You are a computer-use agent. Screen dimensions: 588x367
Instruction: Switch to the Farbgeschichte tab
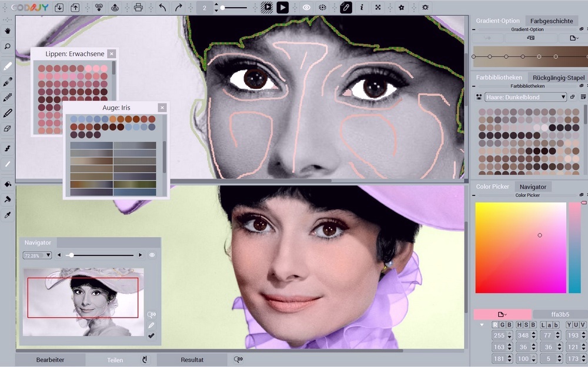tap(552, 21)
